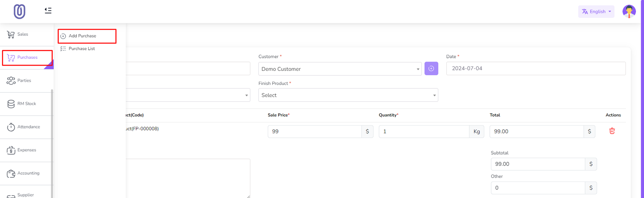Click the Expenses money bag icon

[11, 150]
